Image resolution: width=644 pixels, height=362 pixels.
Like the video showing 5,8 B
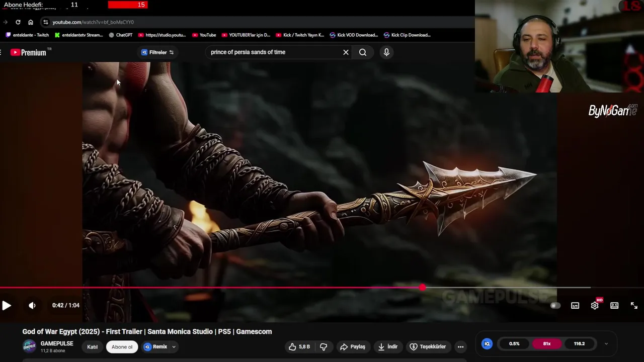[299, 346]
